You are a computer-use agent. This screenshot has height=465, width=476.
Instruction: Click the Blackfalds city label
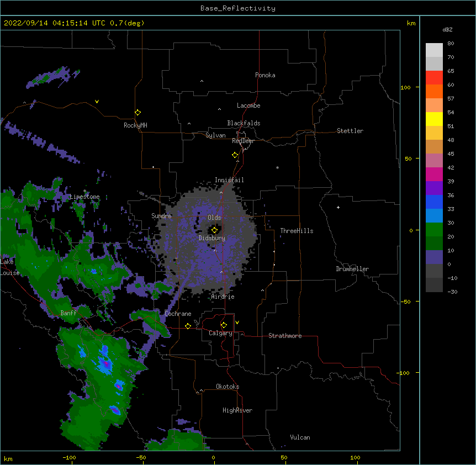pyautogui.click(x=244, y=123)
